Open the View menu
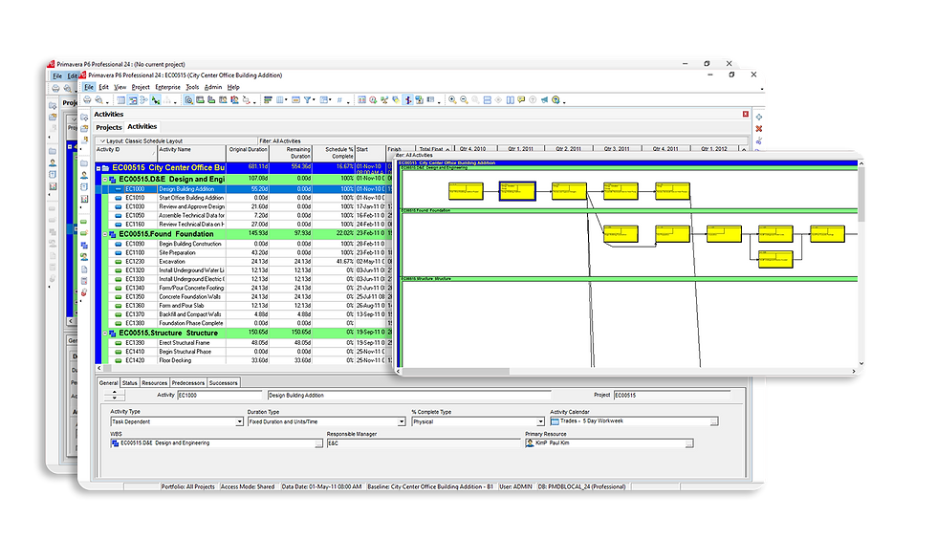The width and height of the screenshot is (937, 560). point(120,87)
